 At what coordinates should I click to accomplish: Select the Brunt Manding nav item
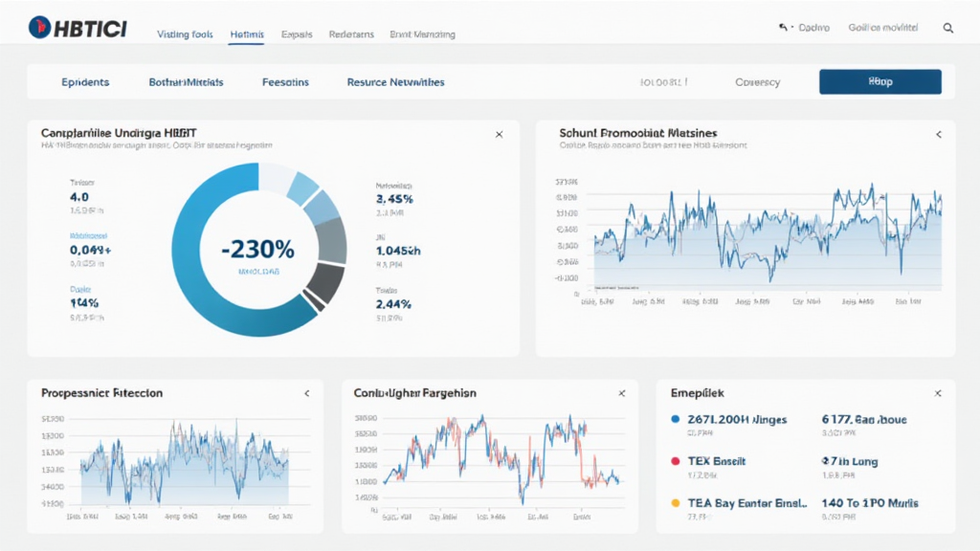tap(422, 34)
